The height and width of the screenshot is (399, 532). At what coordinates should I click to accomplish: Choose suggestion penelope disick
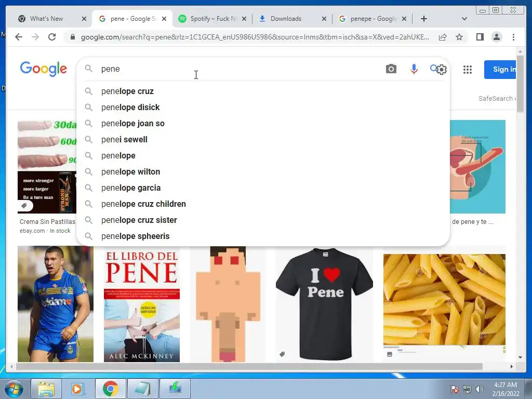(263, 107)
